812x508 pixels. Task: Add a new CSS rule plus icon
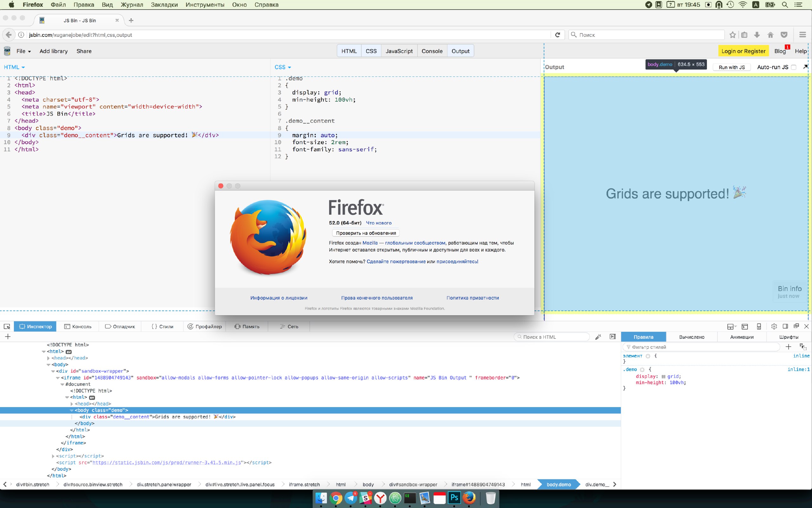point(789,347)
